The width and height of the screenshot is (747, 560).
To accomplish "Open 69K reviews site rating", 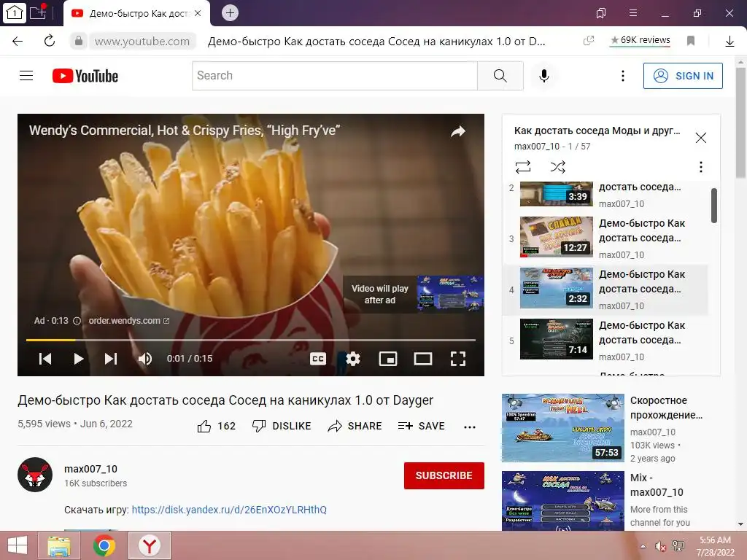I will pos(640,41).
